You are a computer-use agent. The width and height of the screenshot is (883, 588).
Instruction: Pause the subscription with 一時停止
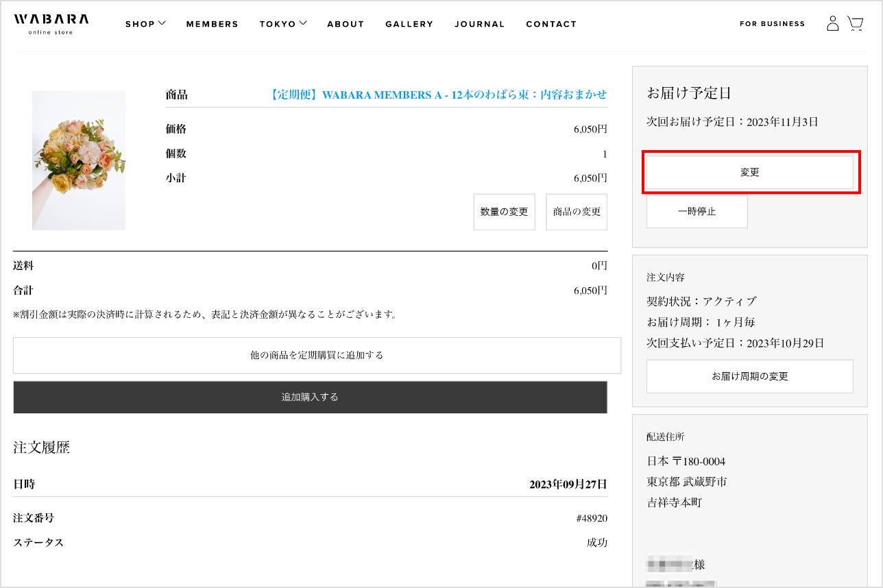[x=697, y=212]
